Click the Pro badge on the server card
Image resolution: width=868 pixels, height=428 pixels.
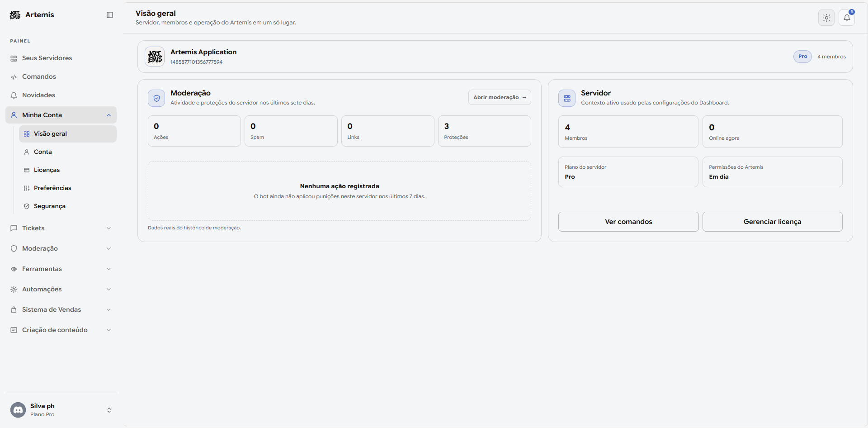click(x=802, y=57)
